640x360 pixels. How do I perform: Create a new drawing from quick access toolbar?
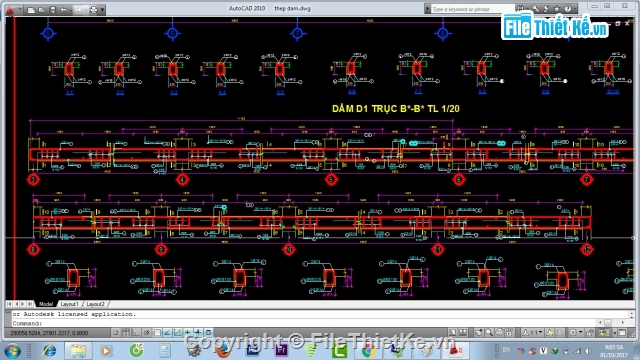pyautogui.click(x=31, y=9)
